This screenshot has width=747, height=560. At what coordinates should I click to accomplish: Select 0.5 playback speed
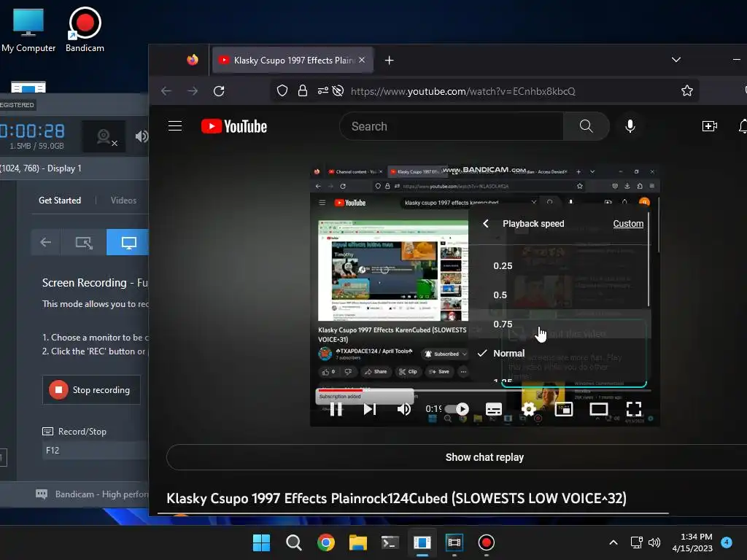pos(560,295)
